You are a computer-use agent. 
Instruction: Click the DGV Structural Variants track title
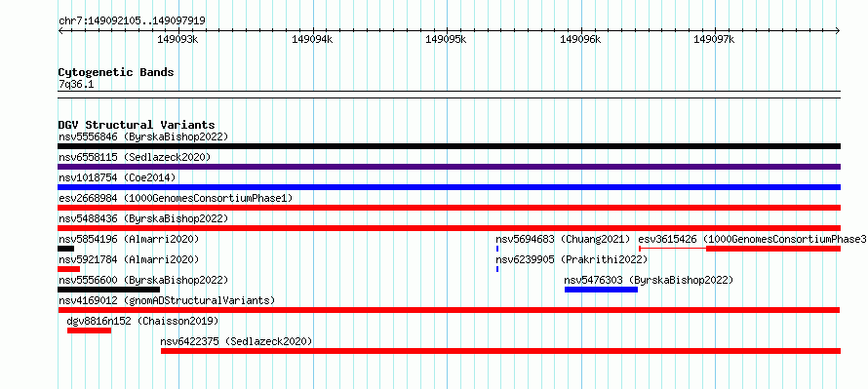point(137,125)
